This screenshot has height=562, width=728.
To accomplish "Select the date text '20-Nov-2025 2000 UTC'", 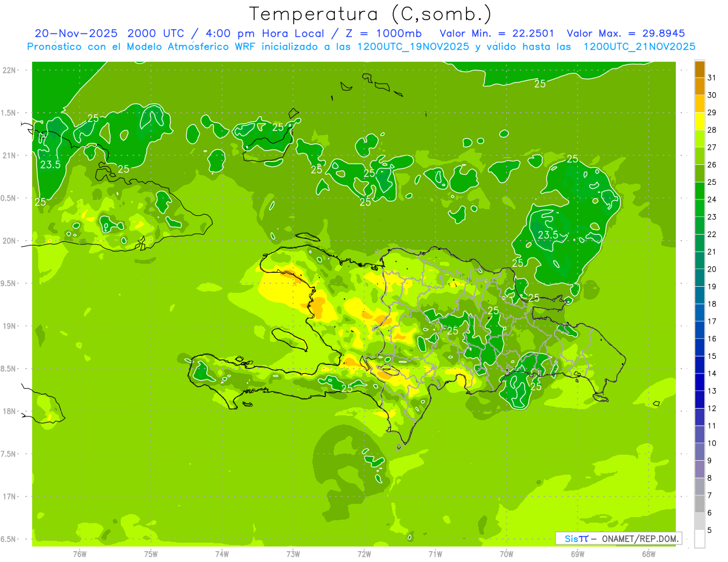I will [109, 33].
